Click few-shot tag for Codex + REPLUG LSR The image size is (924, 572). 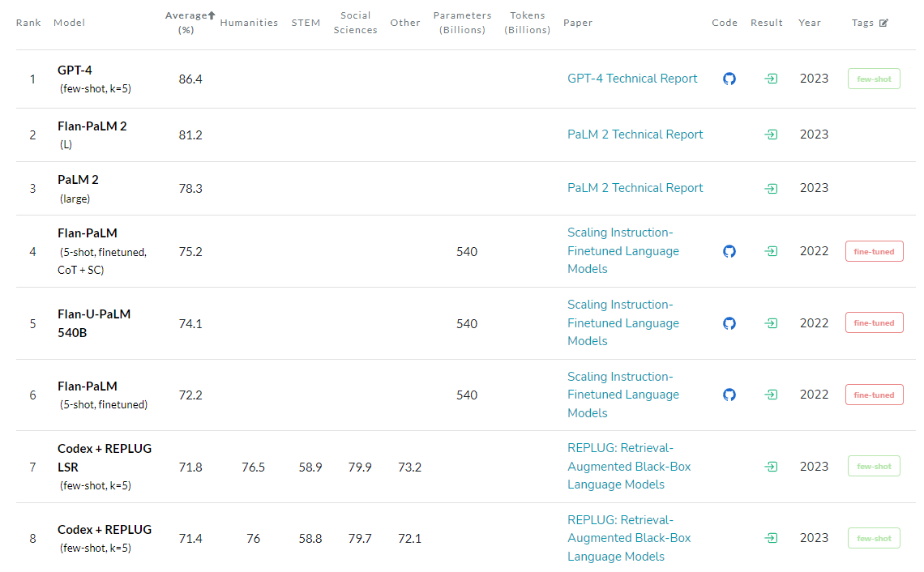874,467
